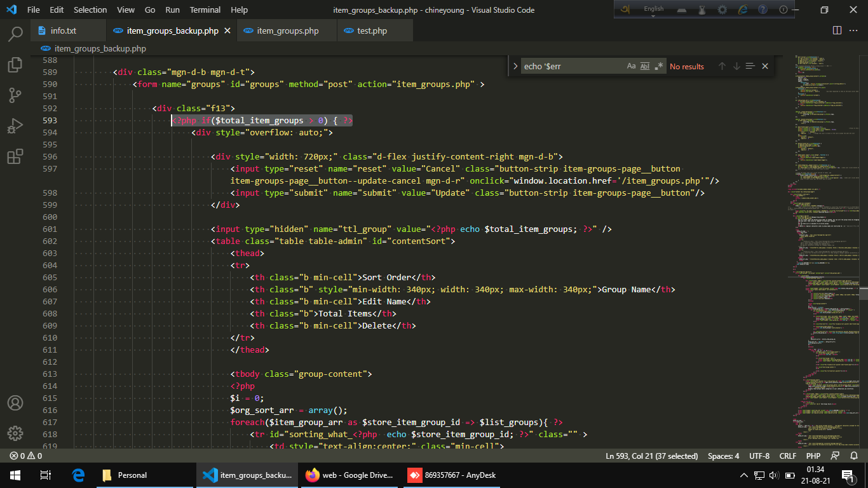
Task: Toggle Match Case in find widget
Action: click(631, 66)
